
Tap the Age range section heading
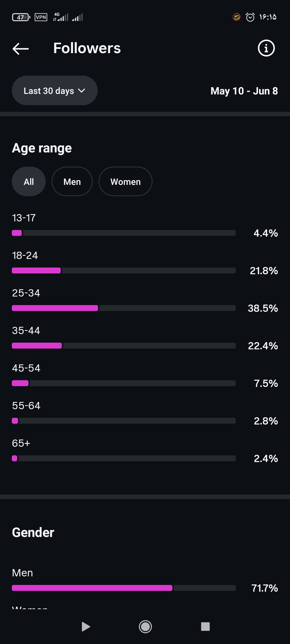click(42, 148)
